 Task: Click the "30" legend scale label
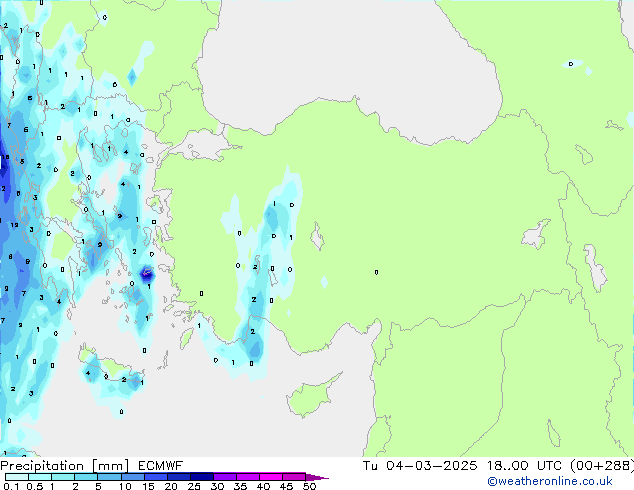click(217, 486)
